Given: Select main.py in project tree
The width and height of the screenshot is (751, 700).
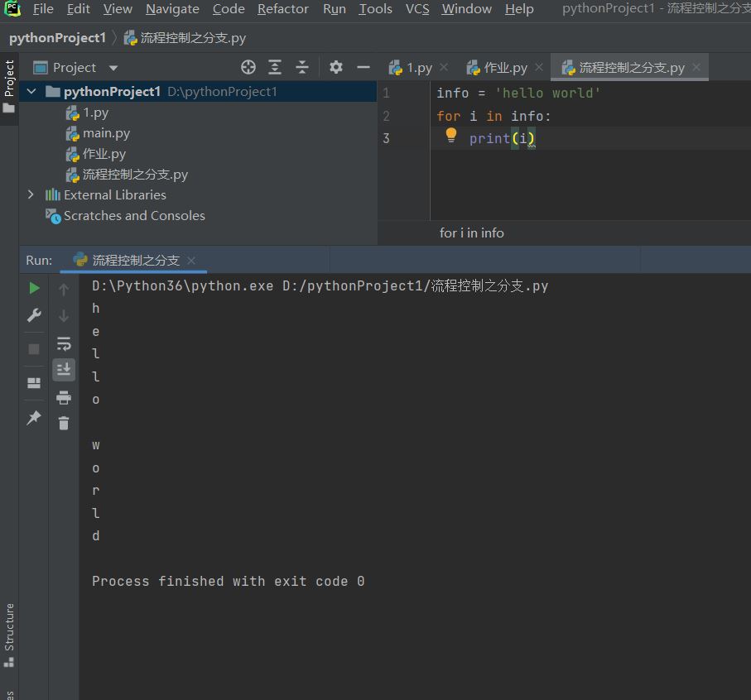Looking at the screenshot, I should pos(98,133).
